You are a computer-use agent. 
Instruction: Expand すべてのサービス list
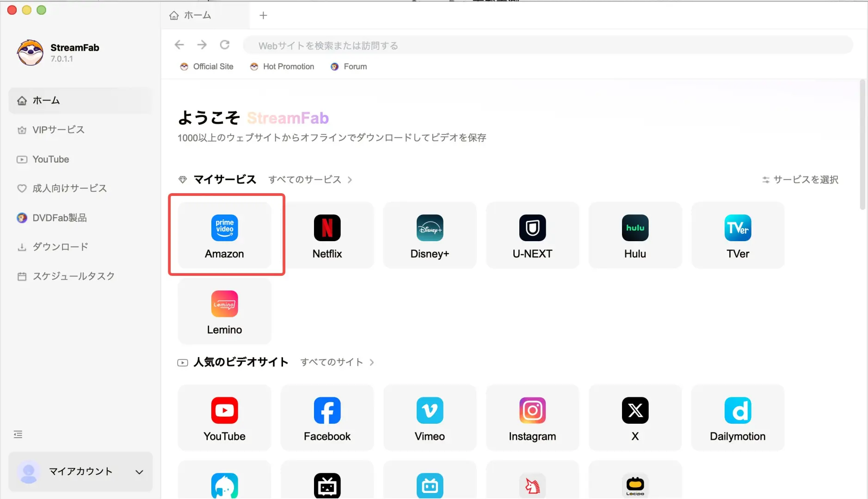click(310, 180)
